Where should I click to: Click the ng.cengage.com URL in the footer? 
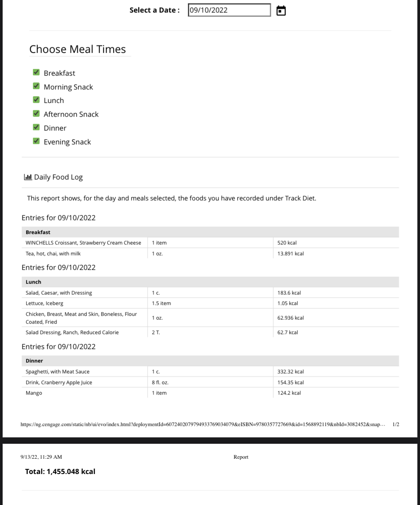[x=202, y=424]
